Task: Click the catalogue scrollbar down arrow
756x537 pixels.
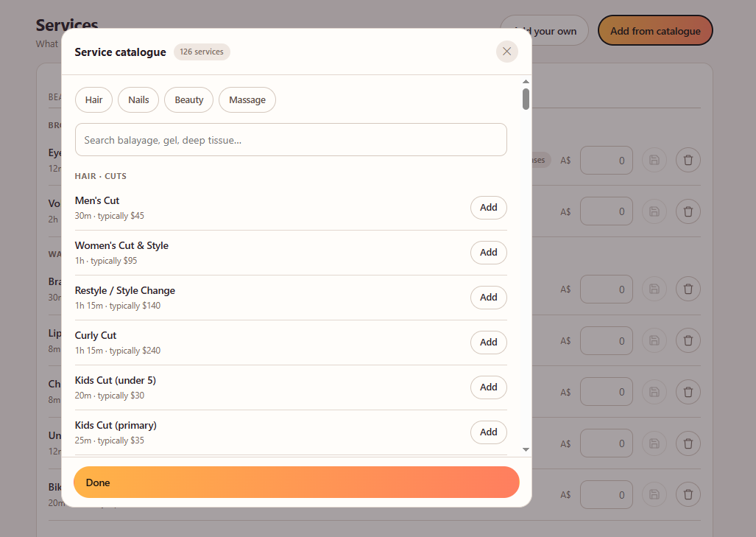Action: coord(526,449)
